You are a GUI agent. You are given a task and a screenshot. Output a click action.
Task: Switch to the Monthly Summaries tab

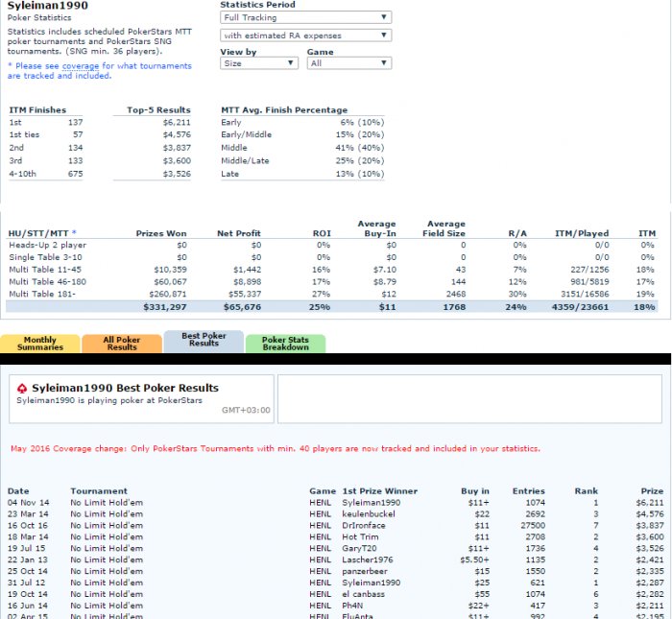40,344
